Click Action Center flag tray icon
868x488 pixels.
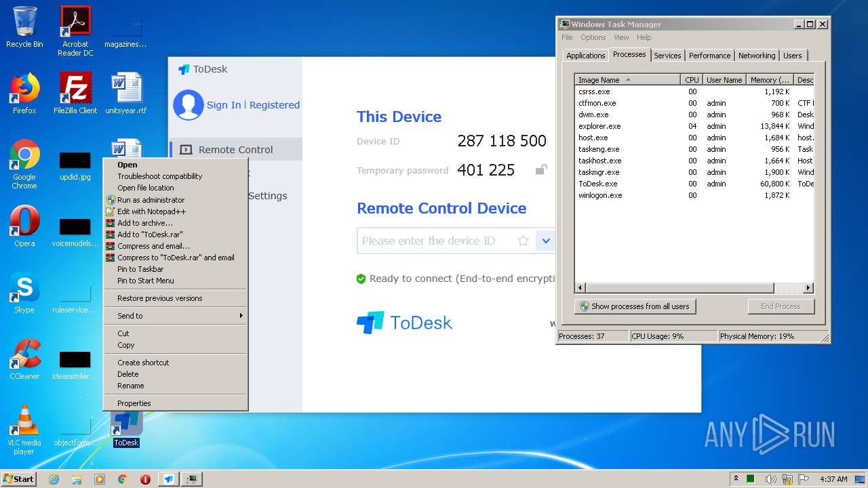click(804, 479)
